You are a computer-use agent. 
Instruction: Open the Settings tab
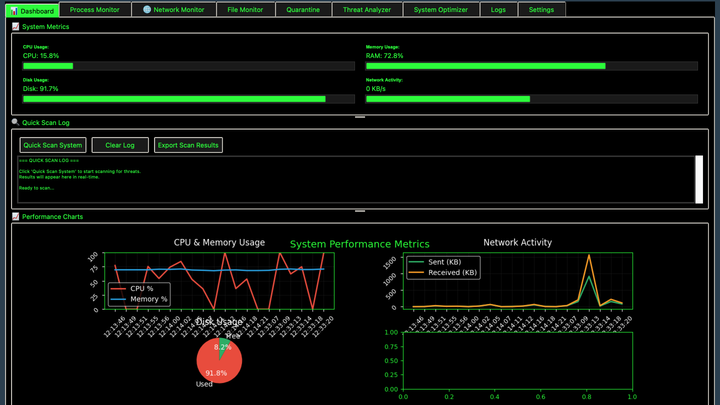coord(541,10)
